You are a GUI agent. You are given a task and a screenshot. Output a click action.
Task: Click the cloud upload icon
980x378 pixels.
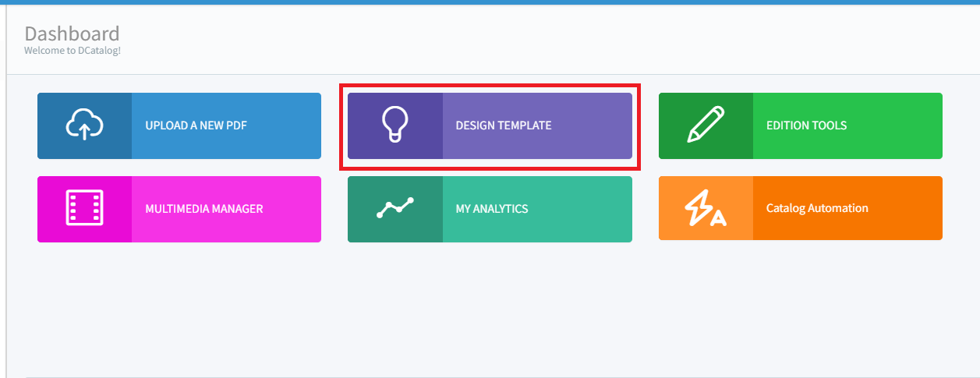click(85, 125)
